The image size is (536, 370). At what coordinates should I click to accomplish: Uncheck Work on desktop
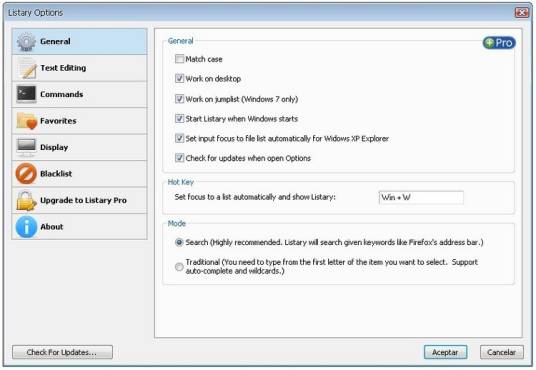pyautogui.click(x=179, y=79)
